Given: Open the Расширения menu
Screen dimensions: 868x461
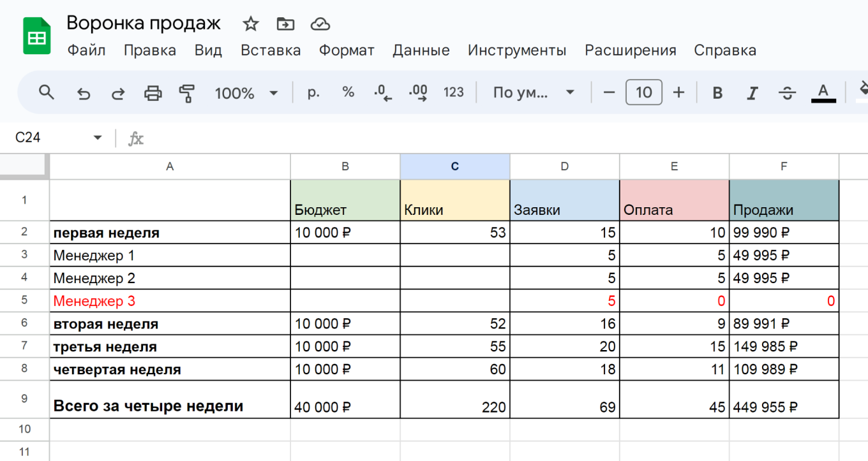Looking at the screenshot, I should pyautogui.click(x=631, y=50).
